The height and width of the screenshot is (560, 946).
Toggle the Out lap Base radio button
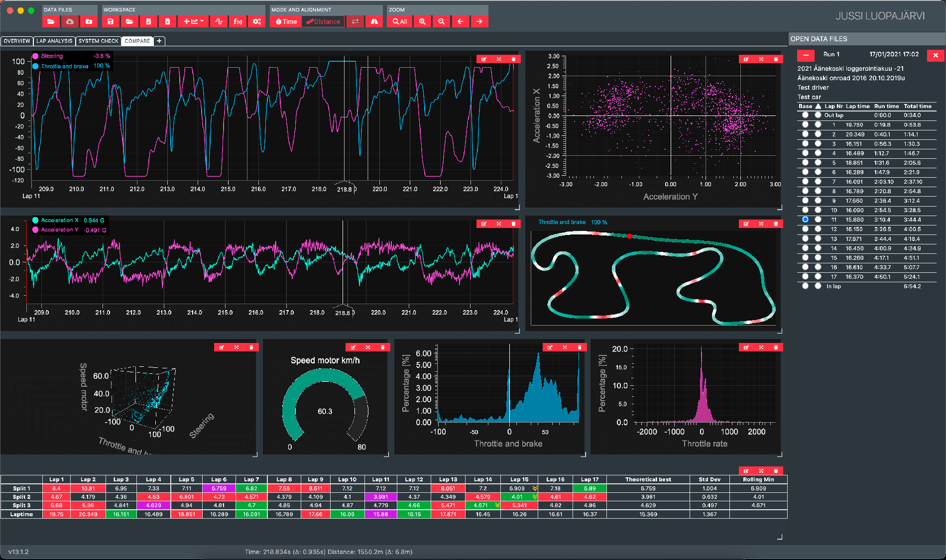806,115
